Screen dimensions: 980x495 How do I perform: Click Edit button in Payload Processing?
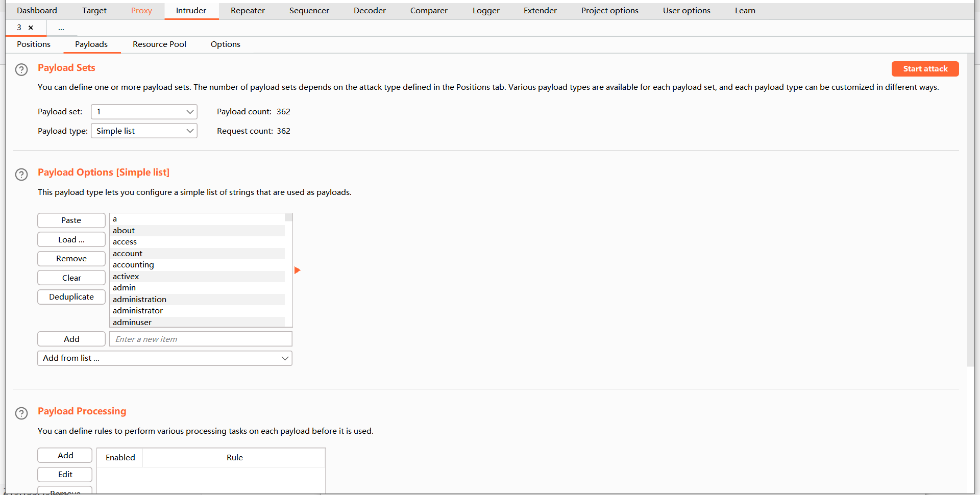coord(65,475)
